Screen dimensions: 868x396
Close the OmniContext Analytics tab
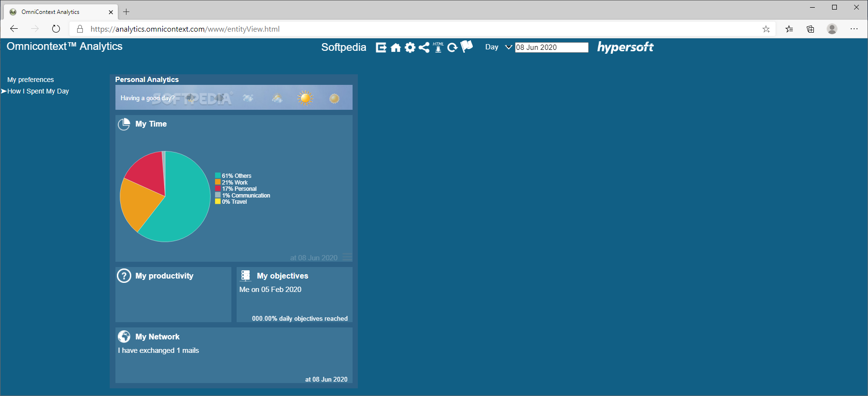coord(111,12)
